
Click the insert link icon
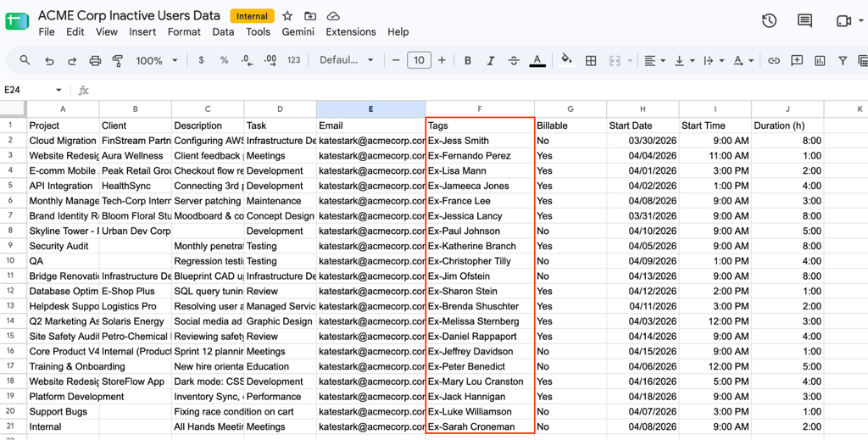coord(774,60)
